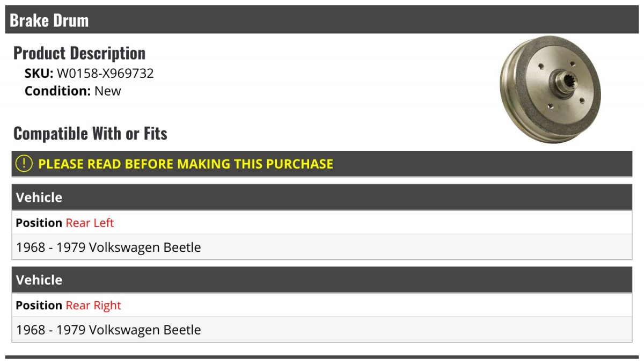Click the PLEASE READ BEFORE MAKING THIS PURCHASE banner

click(x=322, y=164)
